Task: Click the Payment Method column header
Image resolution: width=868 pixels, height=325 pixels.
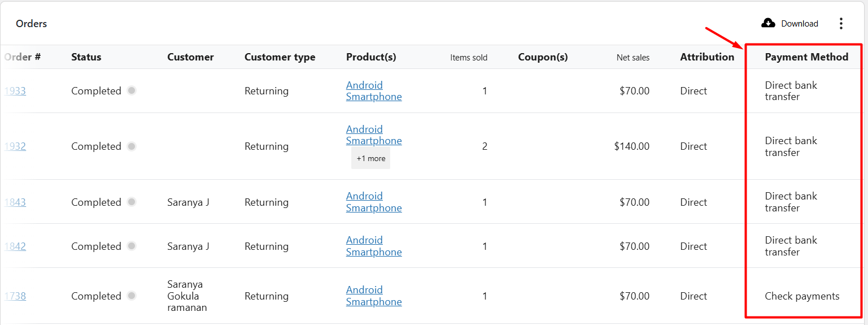Action: point(806,57)
